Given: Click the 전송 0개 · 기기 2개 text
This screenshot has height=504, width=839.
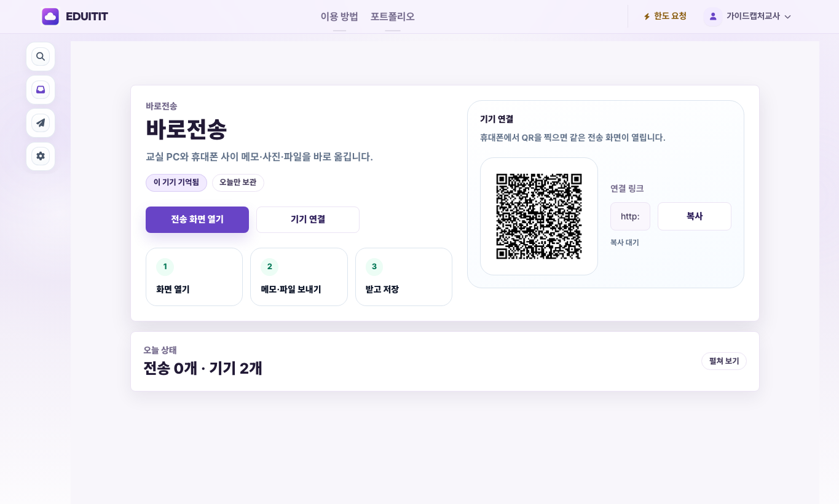Looking at the screenshot, I should click(x=203, y=368).
